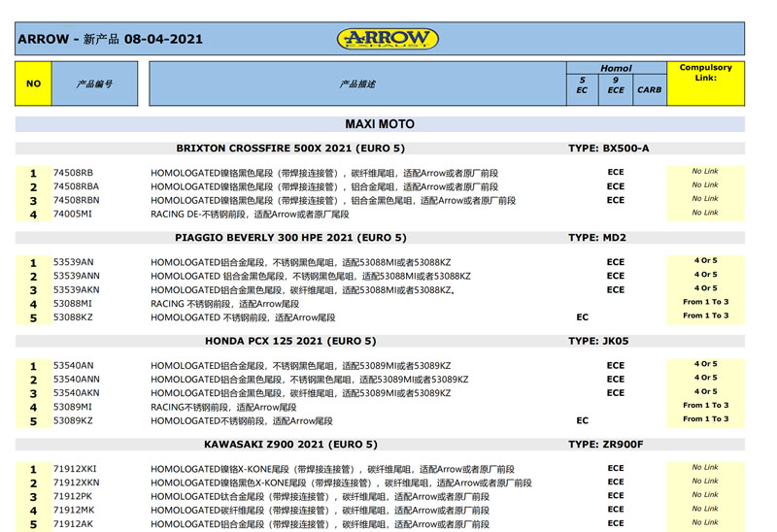
Task: Click product code 53539AKN
Action: point(77,289)
